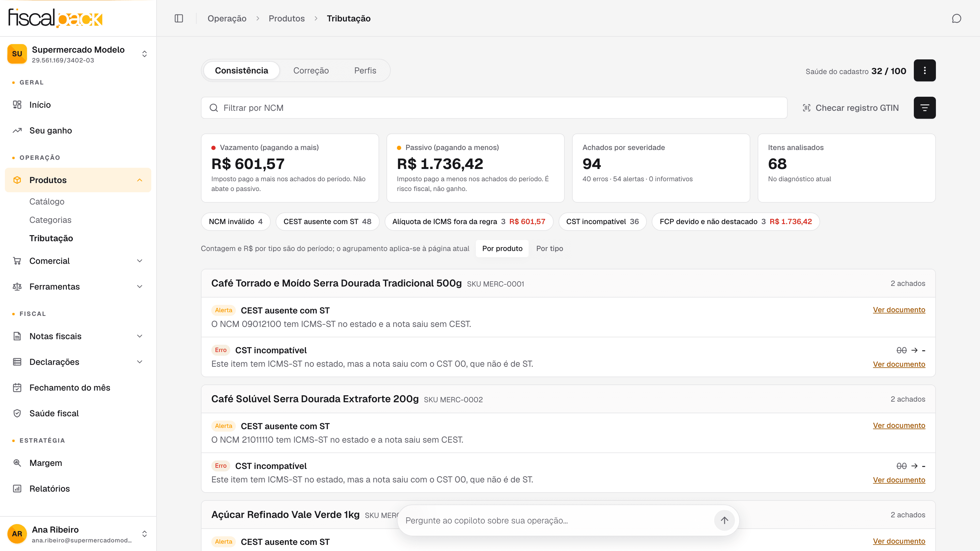The image size is (980, 551).
Task: Select Por produto grouping
Action: [502, 248]
